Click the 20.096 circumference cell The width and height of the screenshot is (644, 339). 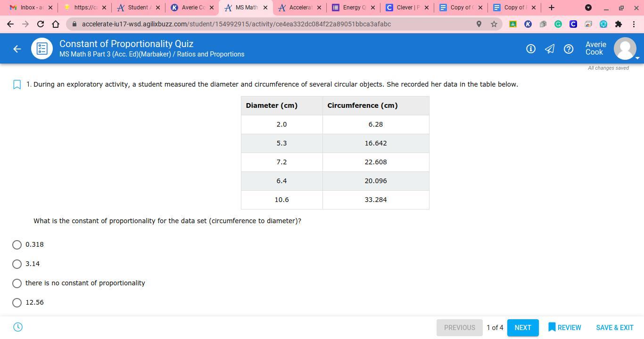click(376, 181)
